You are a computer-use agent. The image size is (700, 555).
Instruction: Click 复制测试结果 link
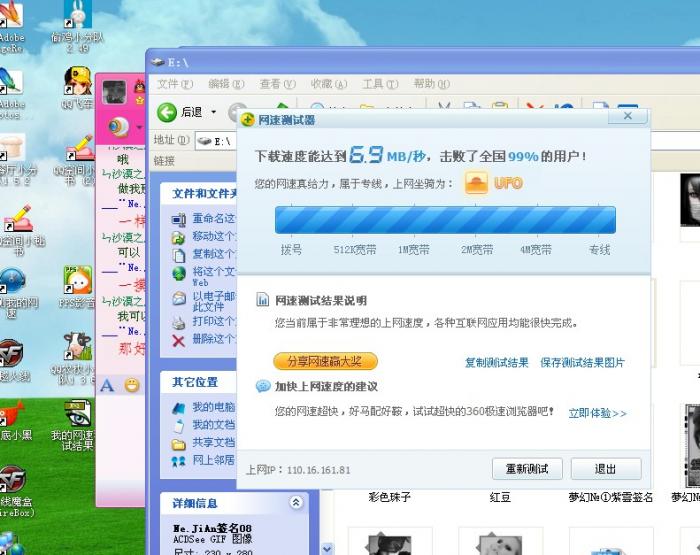[x=496, y=363]
